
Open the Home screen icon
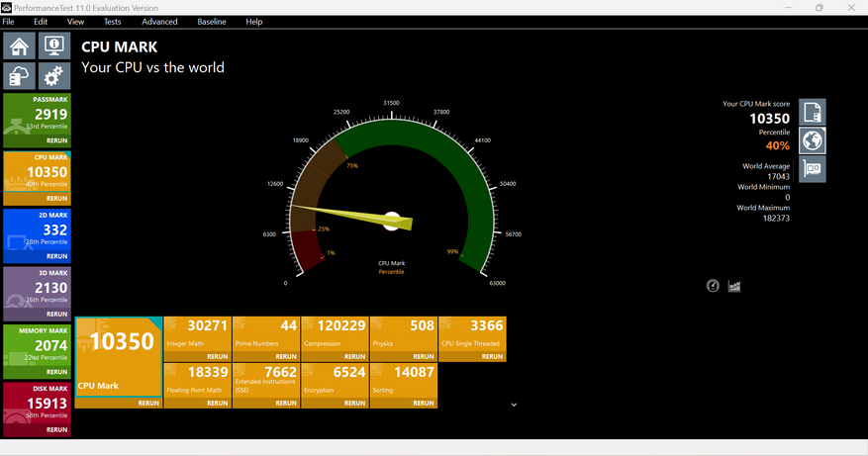20,46
